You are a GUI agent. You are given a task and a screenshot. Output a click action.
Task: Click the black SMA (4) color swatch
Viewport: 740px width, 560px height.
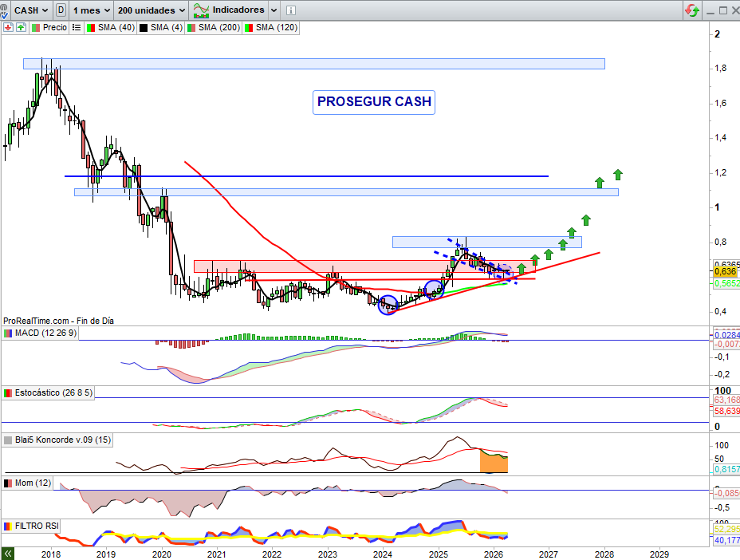[x=144, y=27]
